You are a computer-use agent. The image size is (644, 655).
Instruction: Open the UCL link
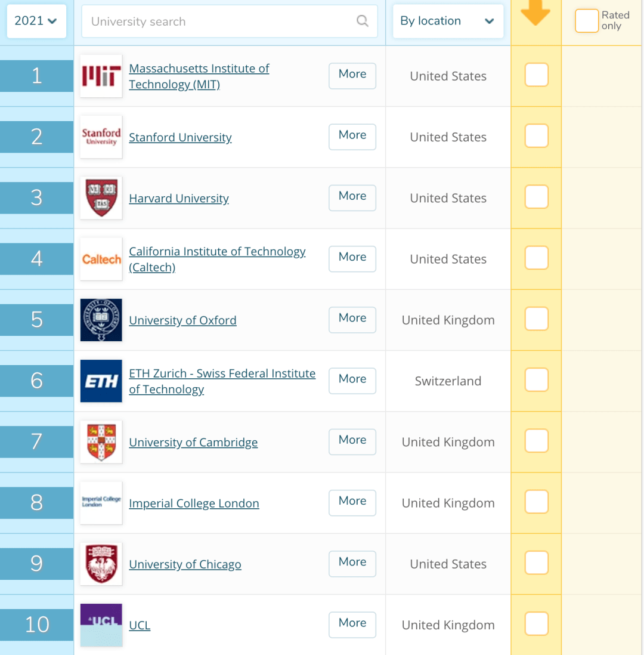point(140,625)
